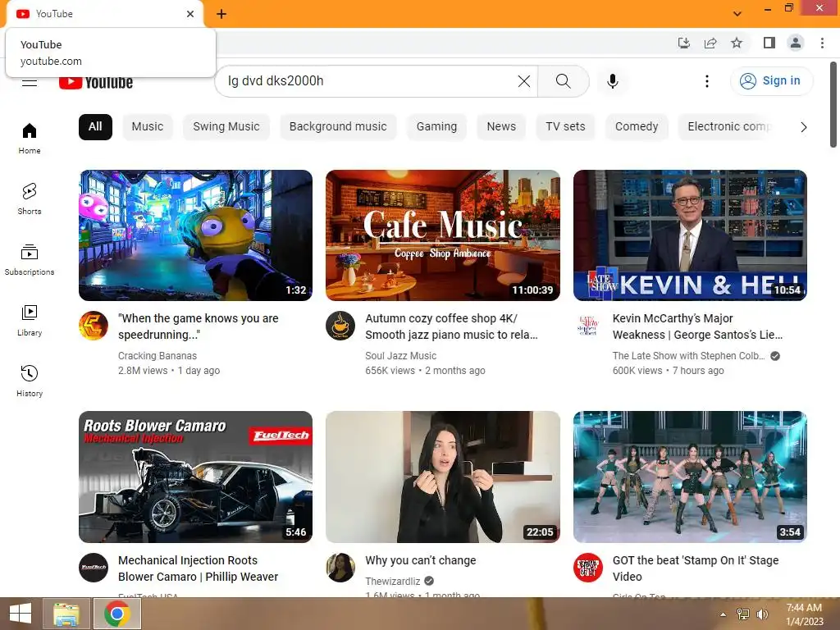
Task: Open Library in the sidebar
Action: [30, 321]
